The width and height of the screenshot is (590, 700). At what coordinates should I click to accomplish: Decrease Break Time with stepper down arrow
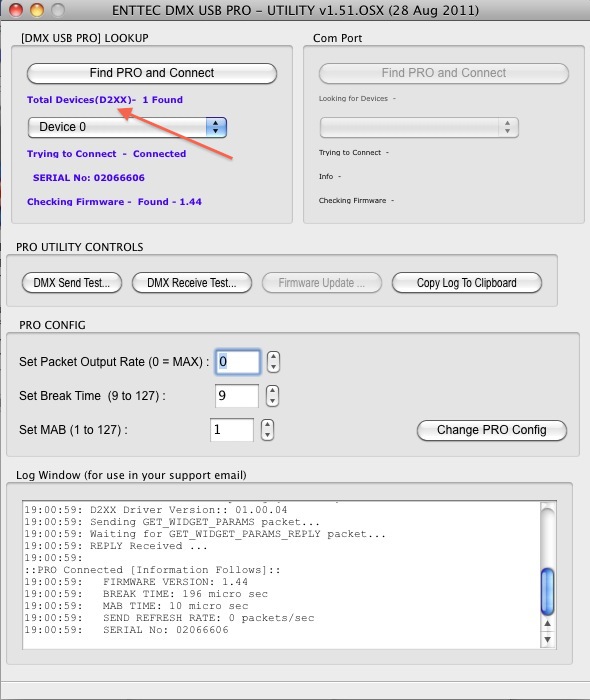click(x=272, y=401)
